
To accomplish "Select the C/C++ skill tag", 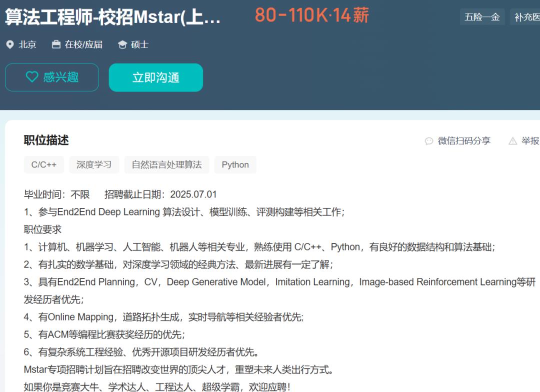I will [44, 165].
